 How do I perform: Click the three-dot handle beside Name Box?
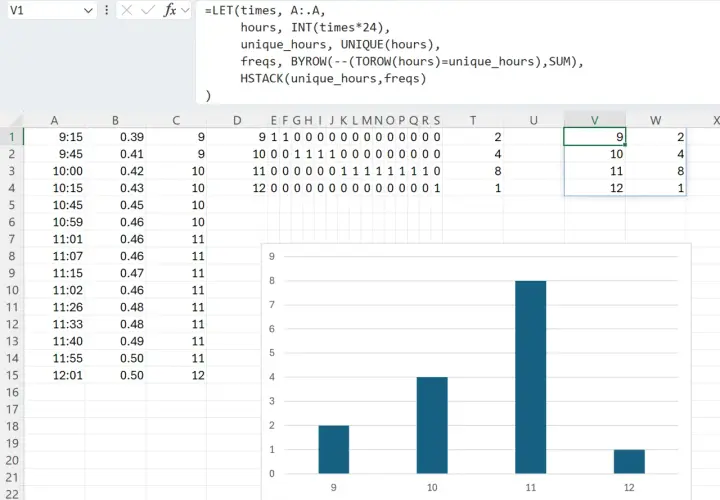tap(107, 10)
